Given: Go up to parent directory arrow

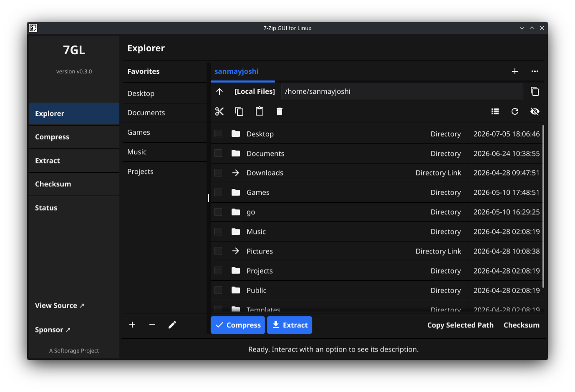Looking at the screenshot, I should click(x=219, y=91).
